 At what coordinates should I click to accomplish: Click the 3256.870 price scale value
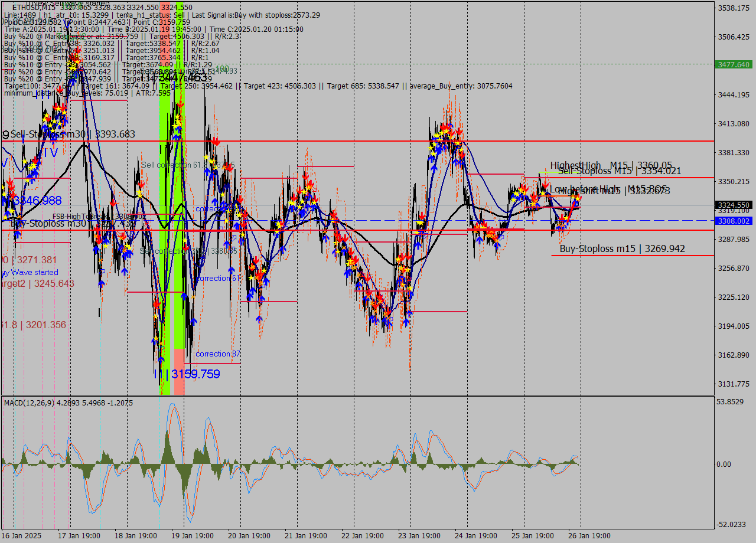[733, 268]
